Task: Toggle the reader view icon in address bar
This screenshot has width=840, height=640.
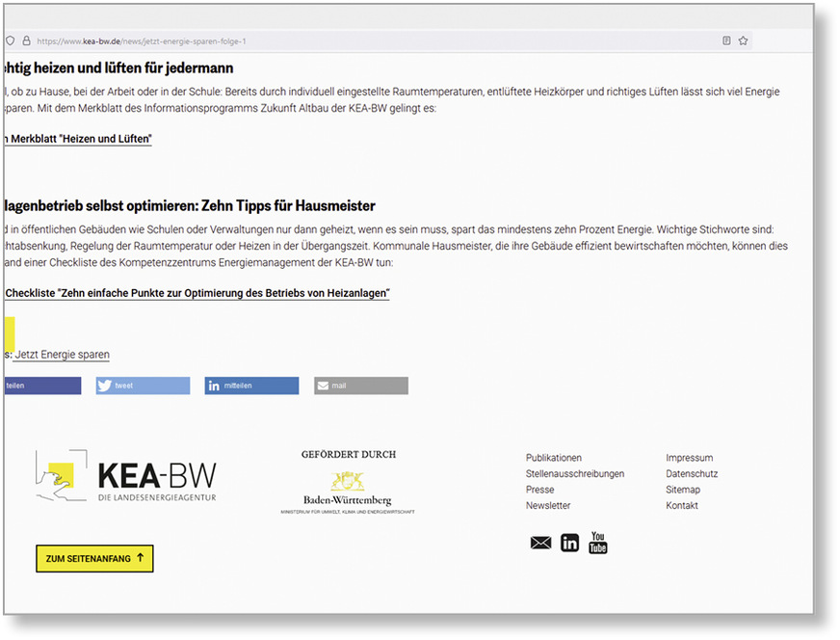Action: click(x=726, y=41)
